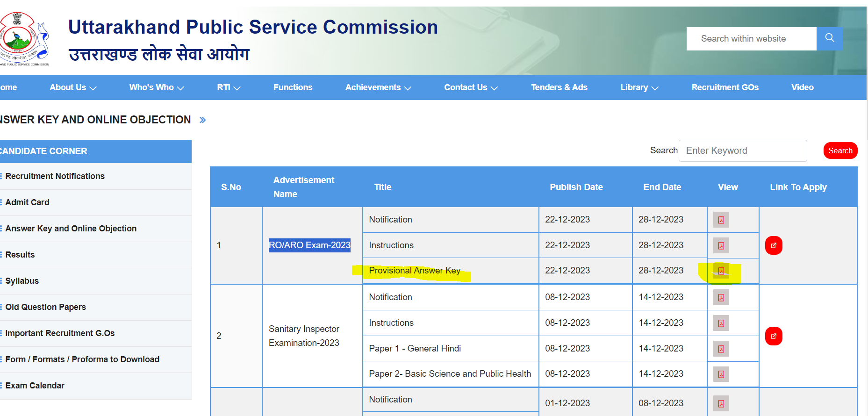Click the Candidate Corner panel header
Viewport: 868px width, 416px height.
[96, 151]
